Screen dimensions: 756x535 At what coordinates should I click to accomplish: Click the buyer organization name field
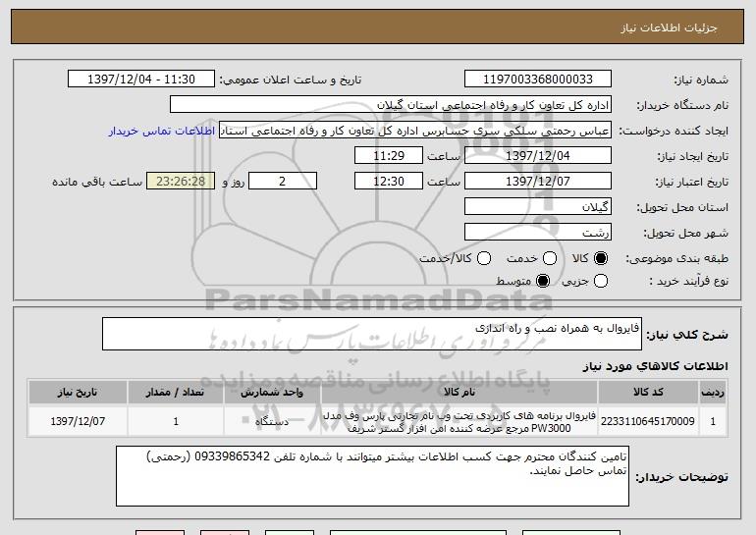[391, 105]
